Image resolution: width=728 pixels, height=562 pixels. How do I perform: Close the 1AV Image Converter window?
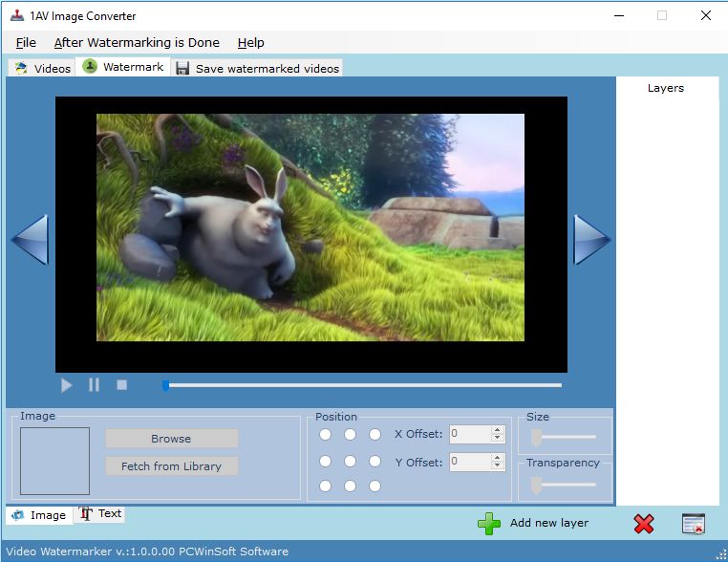(706, 15)
